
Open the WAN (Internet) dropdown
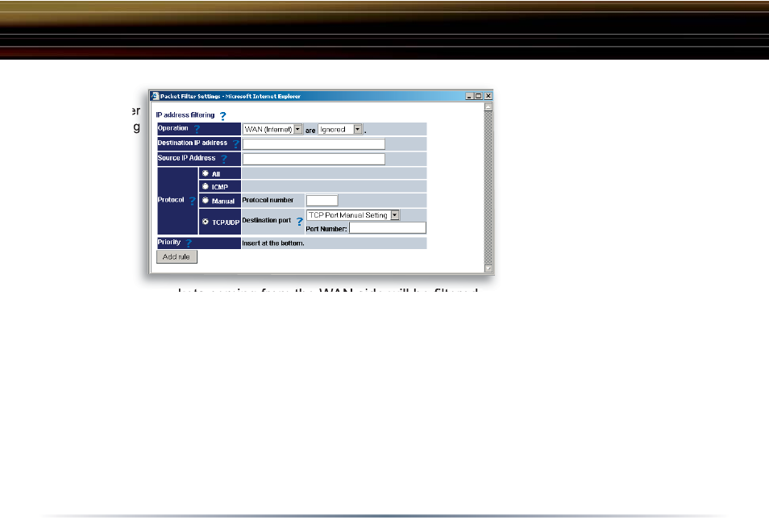pyautogui.click(x=272, y=130)
